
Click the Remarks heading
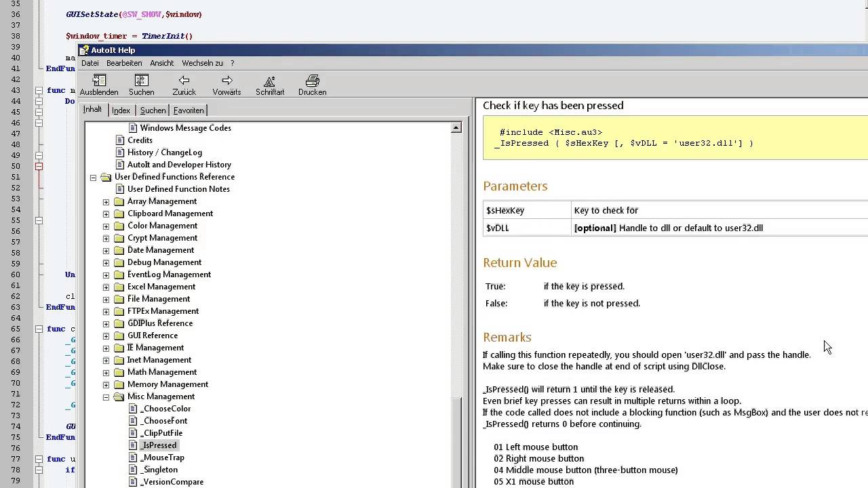click(x=507, y=337)
